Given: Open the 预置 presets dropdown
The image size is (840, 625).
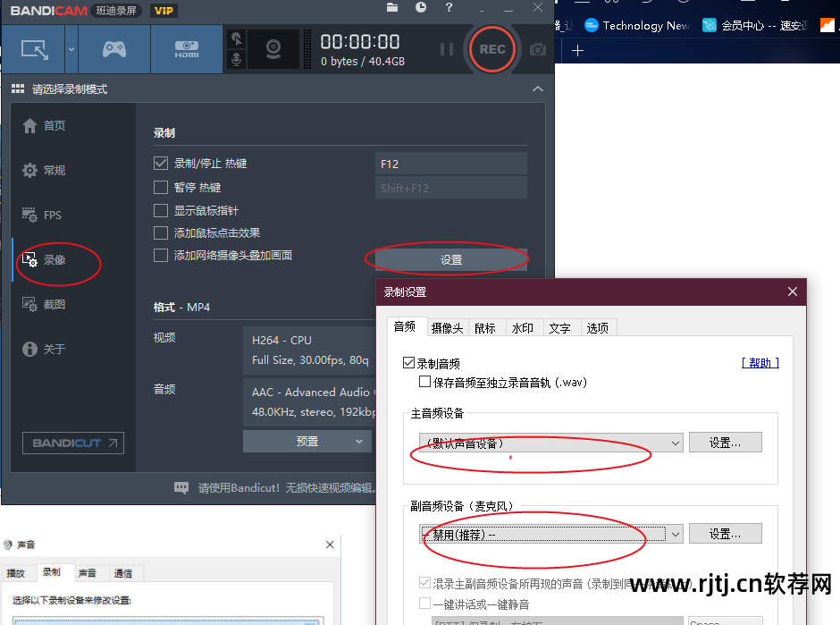Looking at the screenshot, I should click(307, 441).
